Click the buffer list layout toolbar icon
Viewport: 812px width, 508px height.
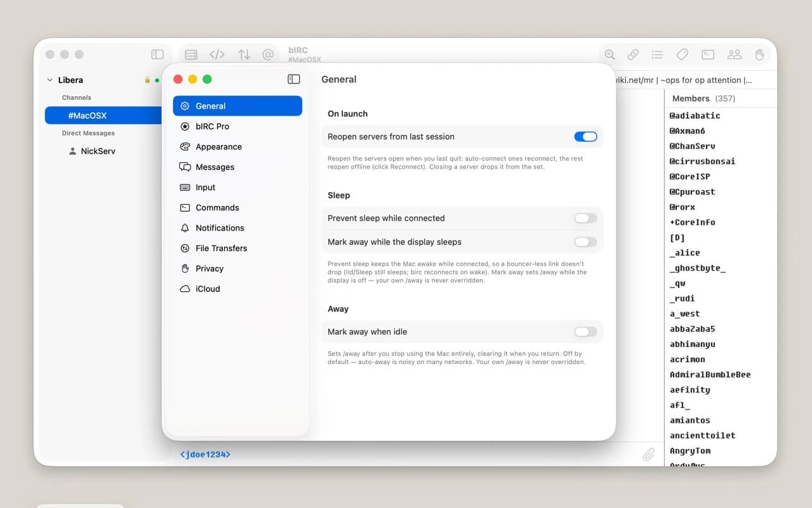pyautogui.click(x=191, y=54)
